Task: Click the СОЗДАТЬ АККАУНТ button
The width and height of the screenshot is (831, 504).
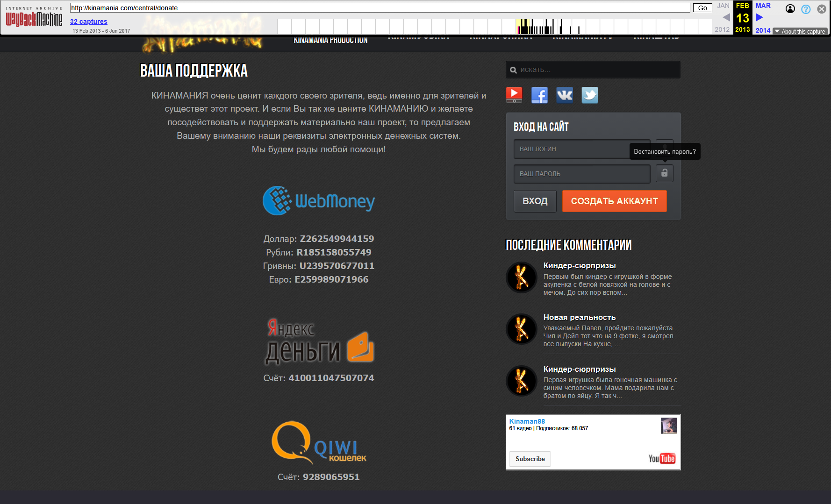Action: point(615,201)
